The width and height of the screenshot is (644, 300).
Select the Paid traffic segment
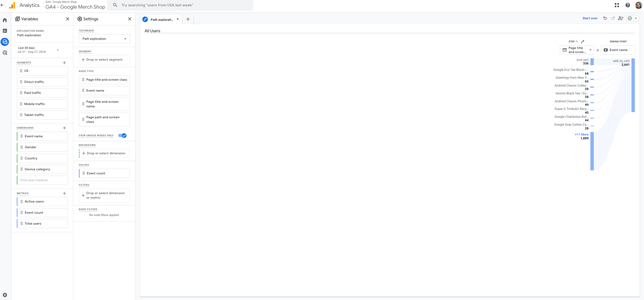42,93
